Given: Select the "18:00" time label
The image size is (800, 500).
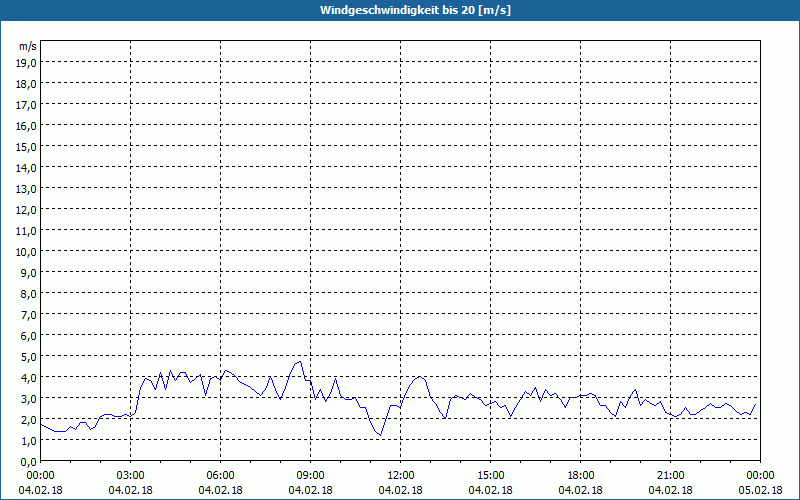Looking at the screenshot, I should pos(581,476).
